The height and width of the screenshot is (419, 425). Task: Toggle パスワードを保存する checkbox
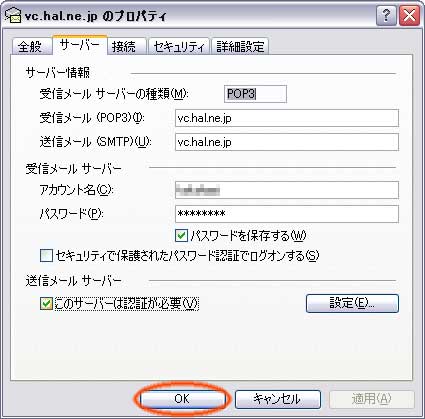(x=181, y=236)
